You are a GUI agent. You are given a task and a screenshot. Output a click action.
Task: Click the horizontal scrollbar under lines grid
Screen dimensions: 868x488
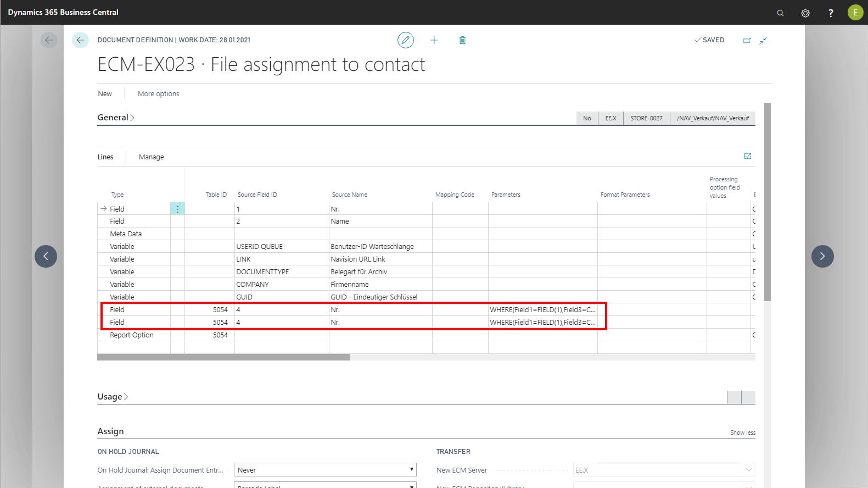tap(223, 357)
